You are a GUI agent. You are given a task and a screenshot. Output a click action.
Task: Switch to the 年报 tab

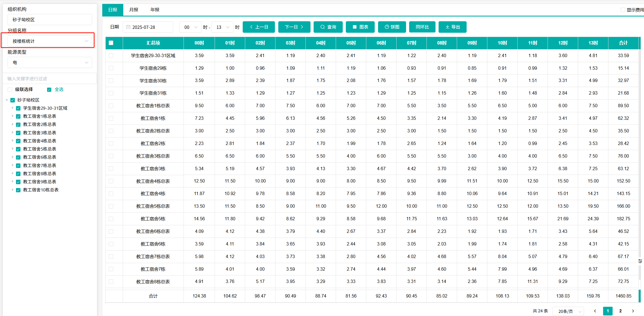(155, 10)
